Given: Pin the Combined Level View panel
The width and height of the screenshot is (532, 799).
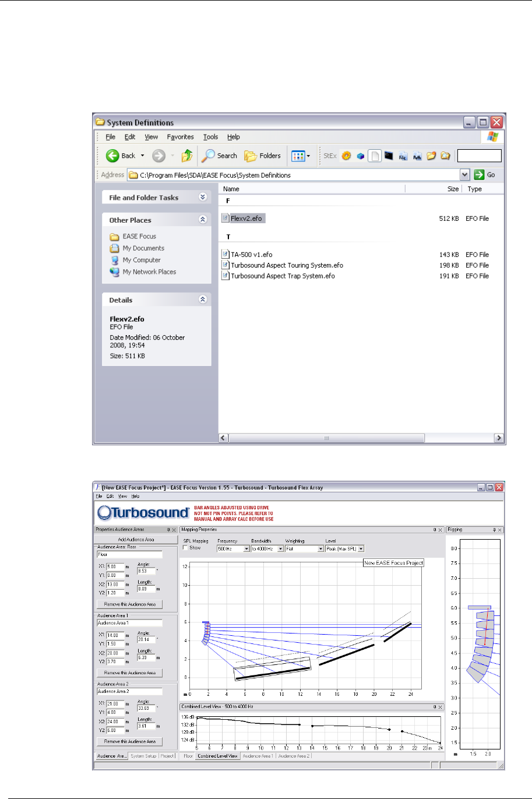Looking at the screenshot, I should (x=434, y=706).
